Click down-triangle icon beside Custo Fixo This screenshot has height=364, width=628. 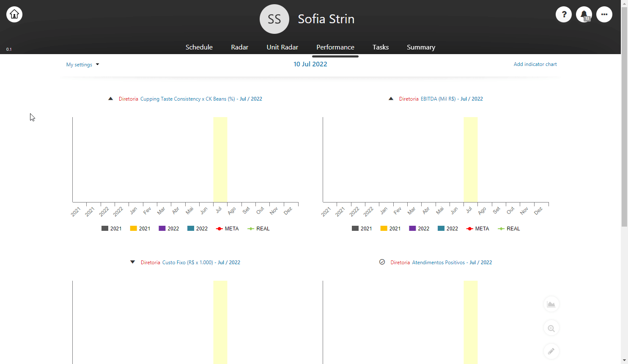tap(132, 262)
